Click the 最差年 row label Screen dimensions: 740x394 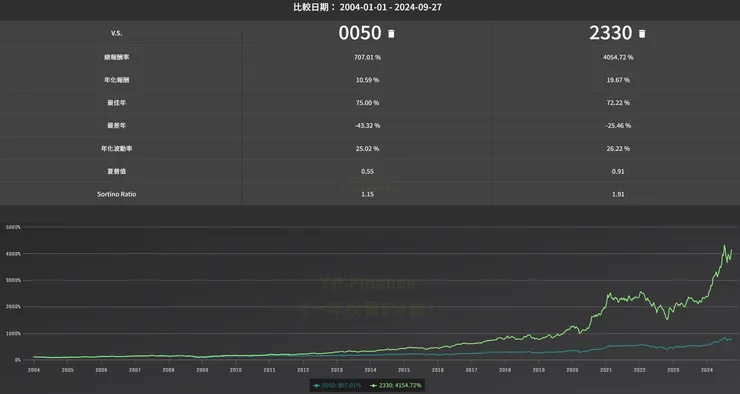tap(117, 126)
